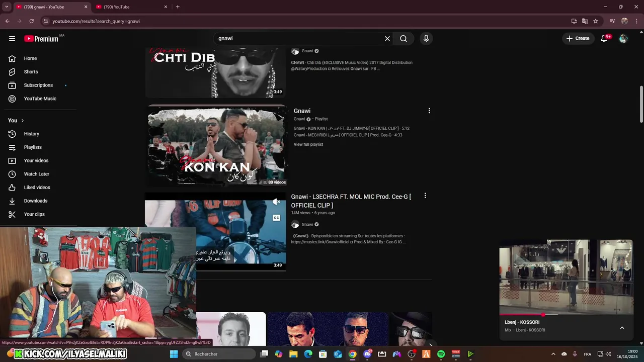
Task: Run search with magnifier button
Action: (404, 39)
